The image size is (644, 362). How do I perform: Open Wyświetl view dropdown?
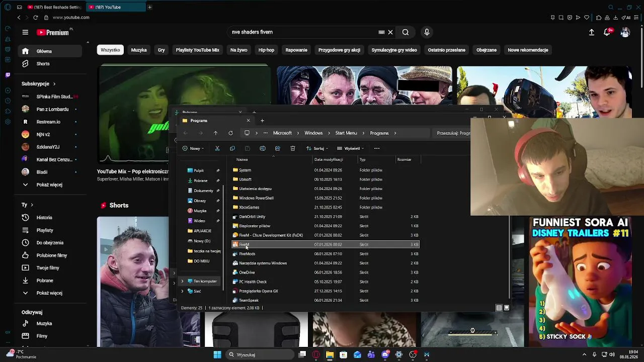point(350,148)
